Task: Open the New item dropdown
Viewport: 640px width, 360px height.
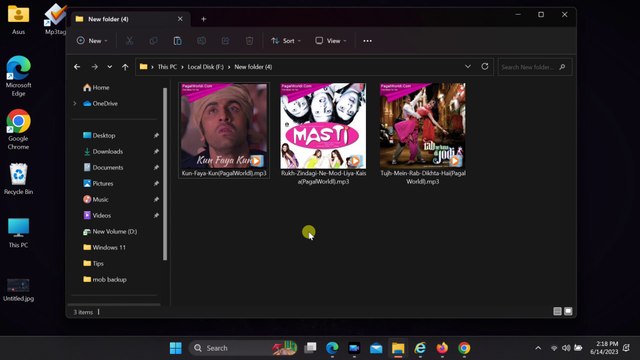Action: coord(92,41)
